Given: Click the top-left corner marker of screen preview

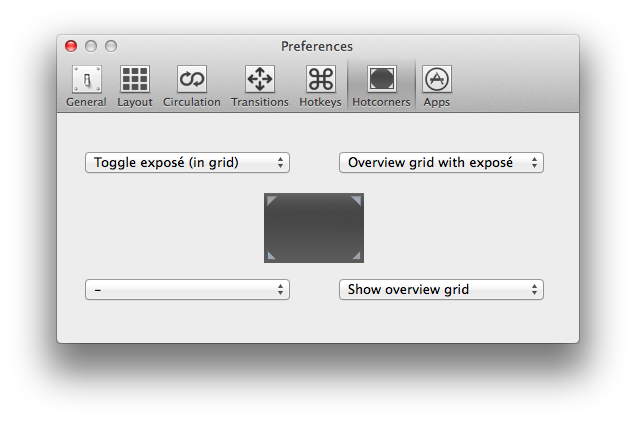Looking at the screenshot, I should [271, 201].
